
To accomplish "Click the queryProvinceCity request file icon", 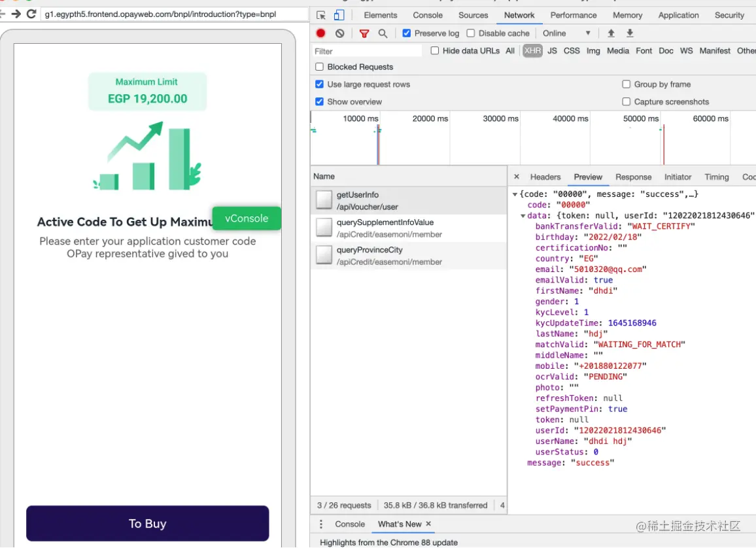I will [x=324, y=255].
